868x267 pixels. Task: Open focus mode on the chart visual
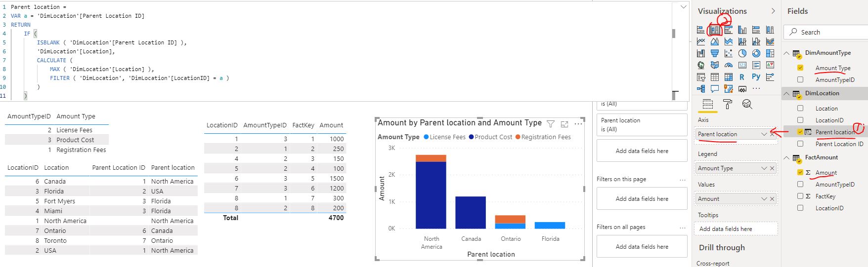(564, 124)
